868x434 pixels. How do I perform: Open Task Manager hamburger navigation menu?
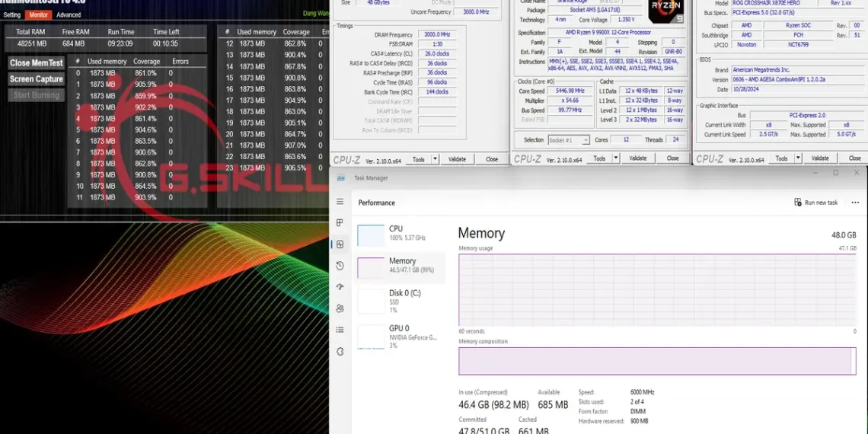340,202
